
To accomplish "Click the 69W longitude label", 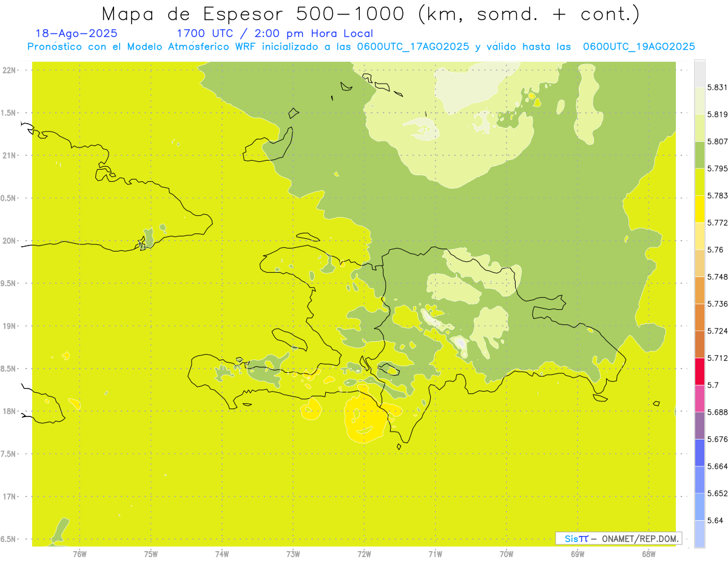I will coord(578,554).
